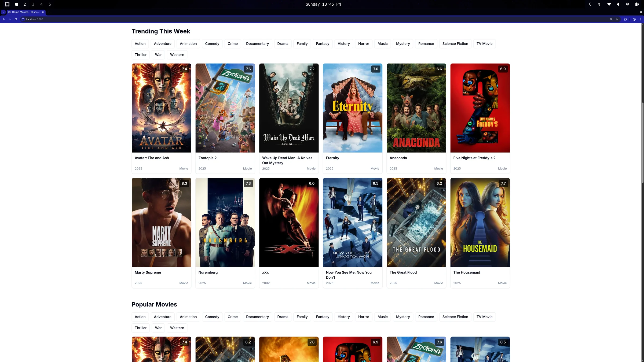Click the page vertical scrollbar thumb
Viewport: 644px width, 362px height.
[x=643, y=143]
